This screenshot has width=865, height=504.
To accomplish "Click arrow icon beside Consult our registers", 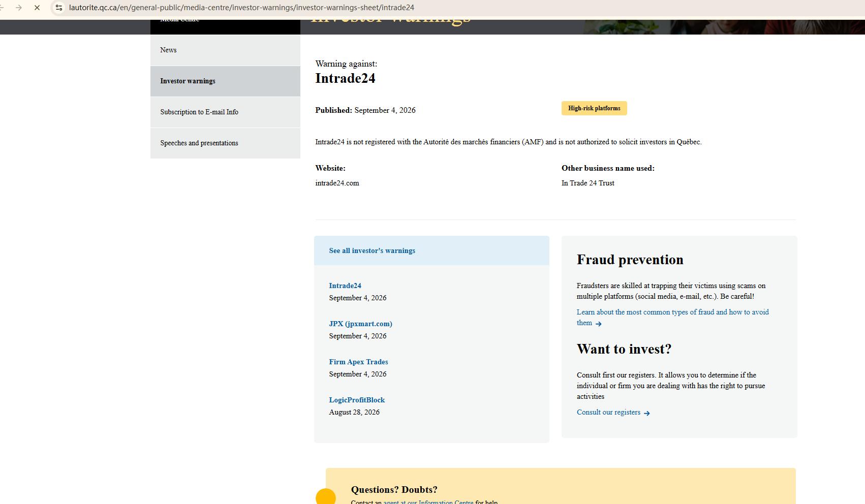I will coord(647,413).
